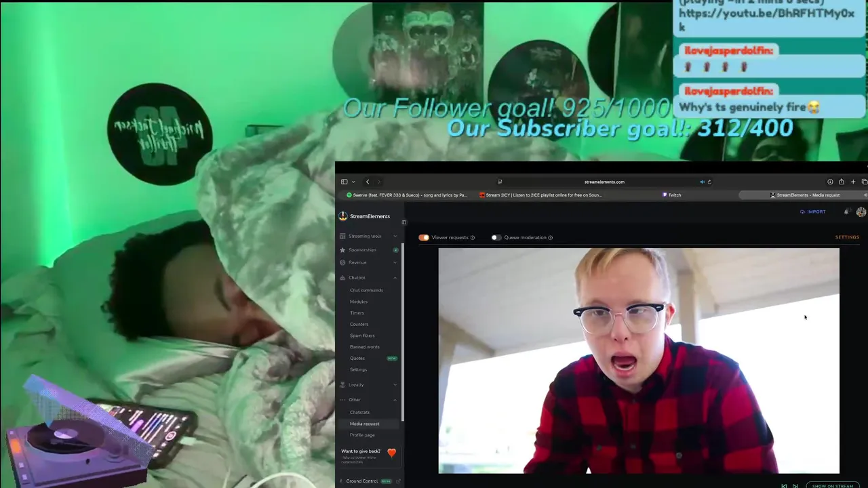
Task: Open Modules in the Chatbot menu
Action: (359, 302)
